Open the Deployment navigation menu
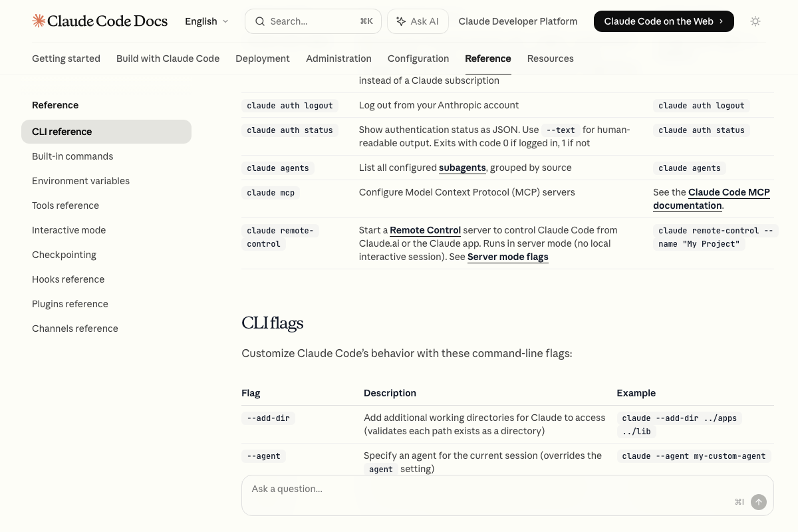Image resolution: width=798 pixels, height=532 pixels. coord(263,59)
